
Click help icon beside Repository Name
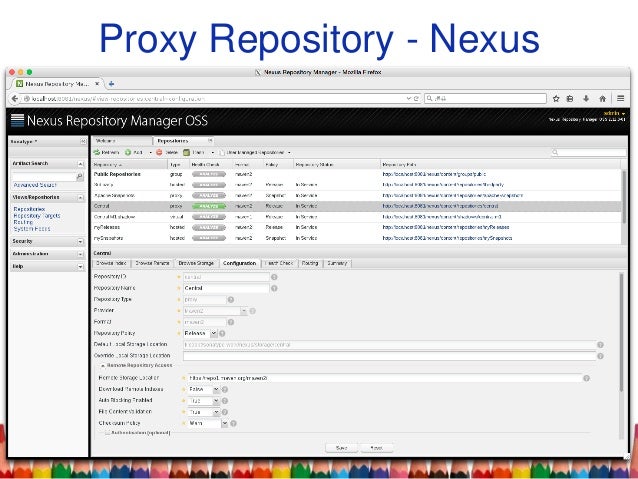coord(274,288)
